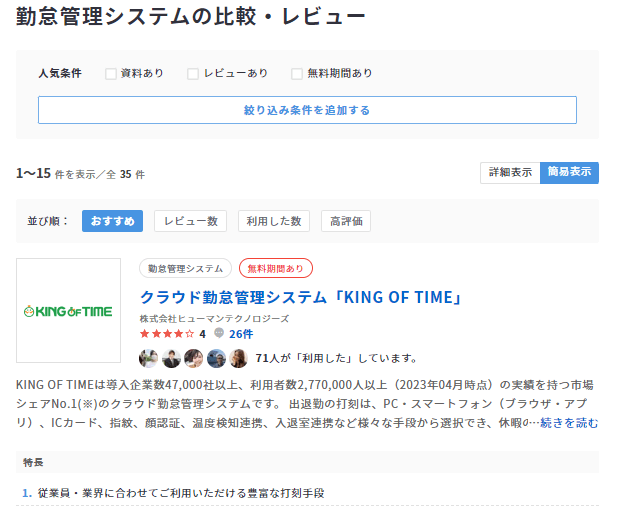Click the third user avatar
Image resolution: width=631 pixels, height=508 pixels.
[194, 358]
